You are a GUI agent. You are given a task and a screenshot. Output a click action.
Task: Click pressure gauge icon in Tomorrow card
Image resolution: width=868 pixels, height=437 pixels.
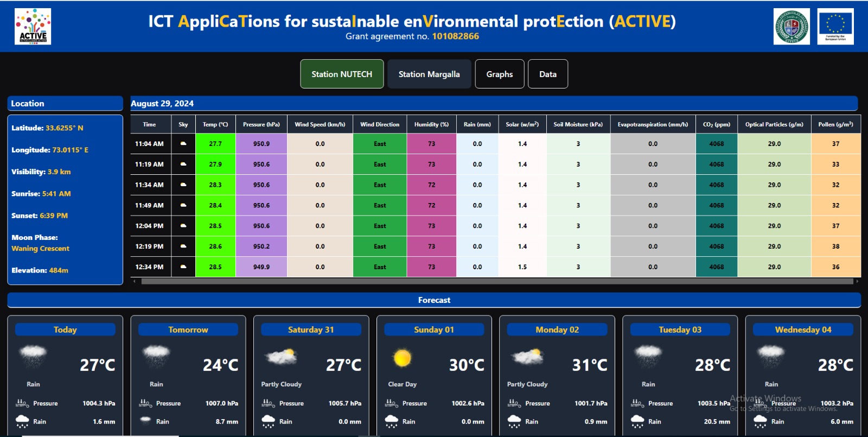tap(145, 403)
